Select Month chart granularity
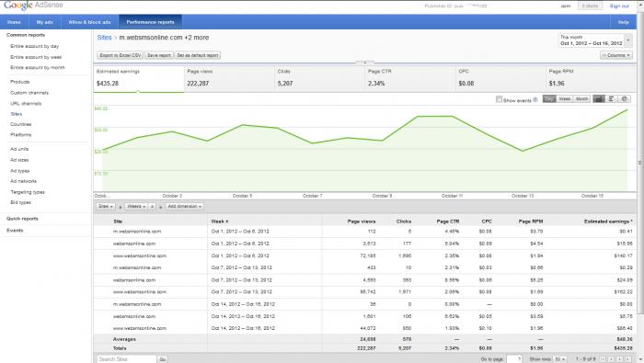 click(x=582, y=99)
